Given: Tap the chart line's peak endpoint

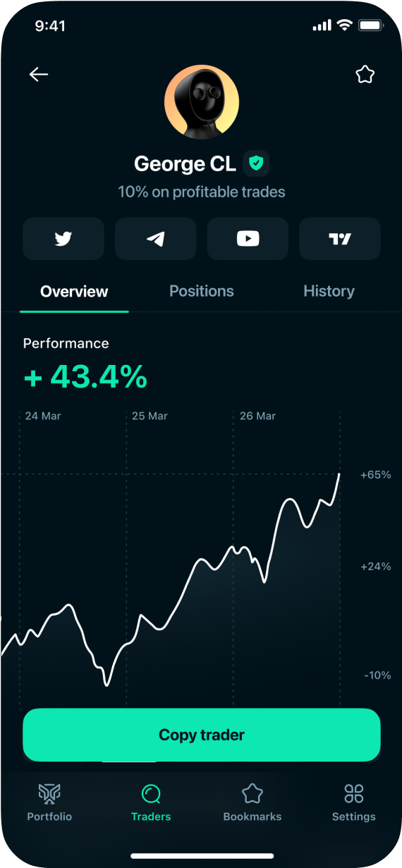Looking at the screenshot, I should pos(340,474).
